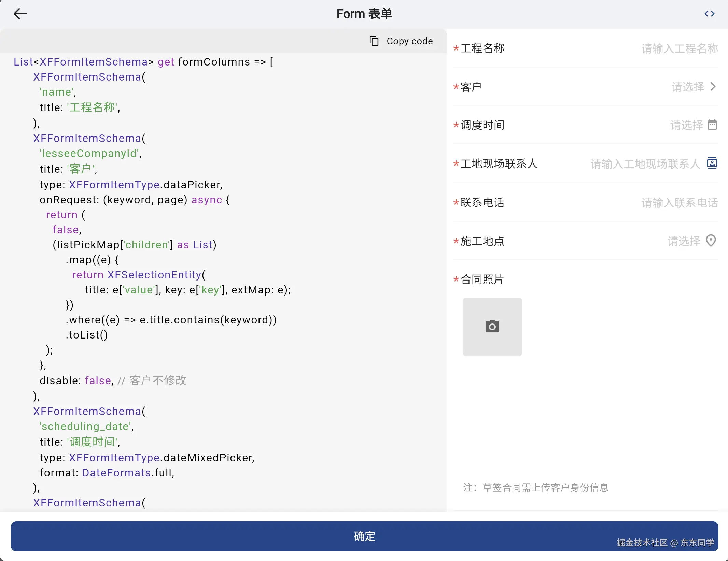Click the 草签合同 note text
Screen dimensions: 728x561
pos(535,488)
